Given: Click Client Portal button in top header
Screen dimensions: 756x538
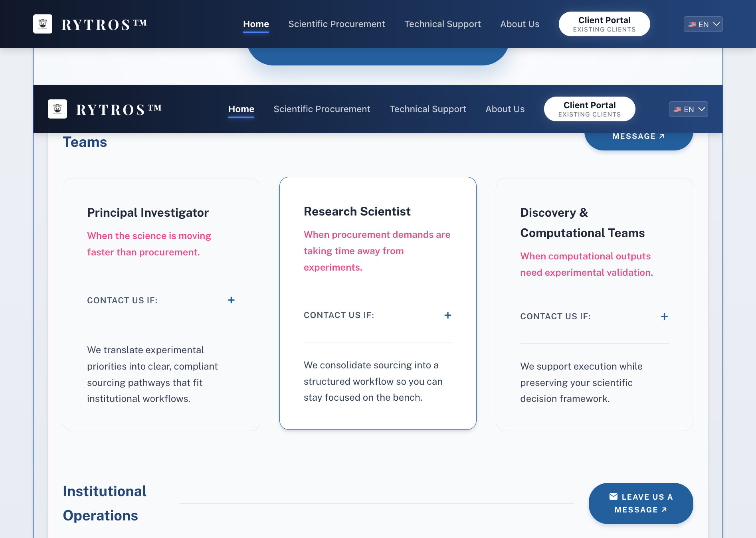Looking at the screenshot, I should [604, 24].
